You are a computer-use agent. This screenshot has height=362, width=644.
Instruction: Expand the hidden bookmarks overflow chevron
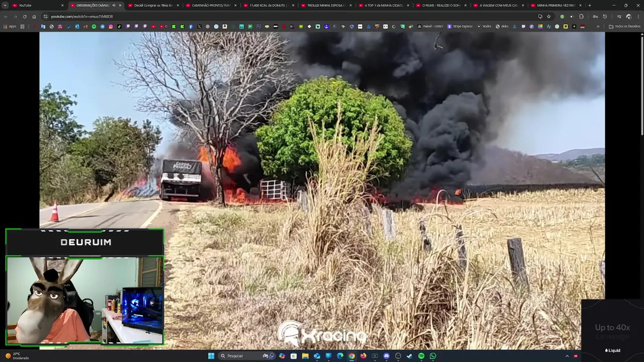pyautogui.click(x=598, y=26)
